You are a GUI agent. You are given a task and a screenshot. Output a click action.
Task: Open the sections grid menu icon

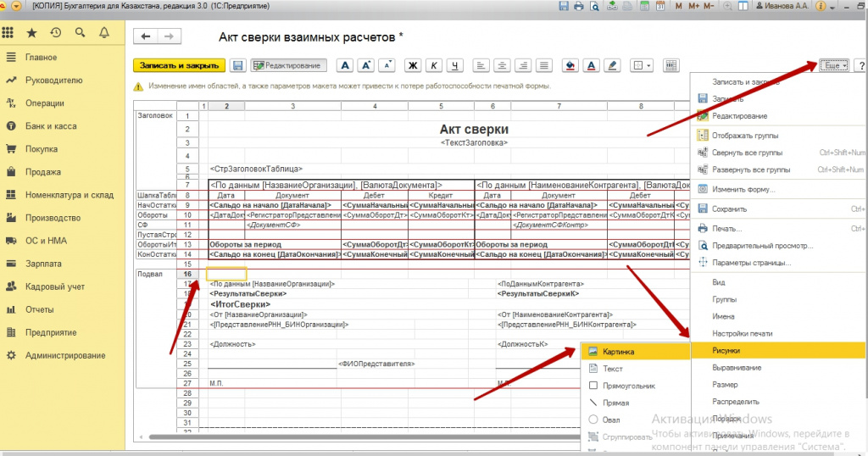coord(8,33)
